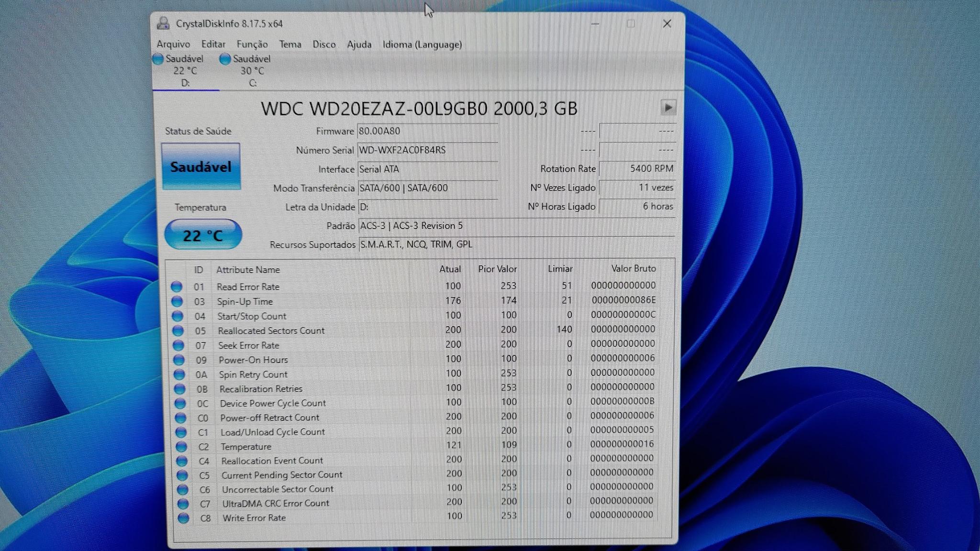The image size is (980, 551).
Task: Click the status orb for Device Power Cycle Count
Action: click(180, 403)
